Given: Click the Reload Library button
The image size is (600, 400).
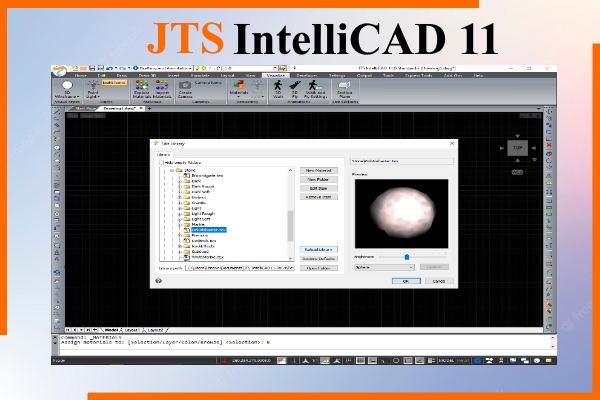Looking at the screenshot, I should click(318, 250).
